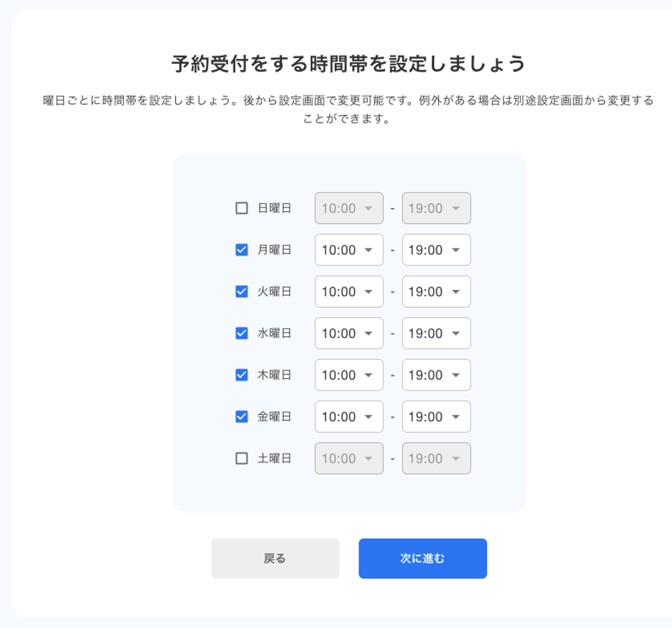This screenshot has width=672, height=628.
Task: Enable the 土曜日 checkbox
Action: coord(241,459)
